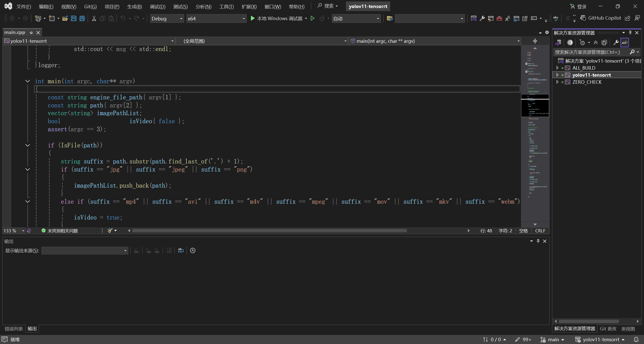Click the notifications bell in status bar
This screenshot has width=644, height=344.
click(x=636, y=339)
